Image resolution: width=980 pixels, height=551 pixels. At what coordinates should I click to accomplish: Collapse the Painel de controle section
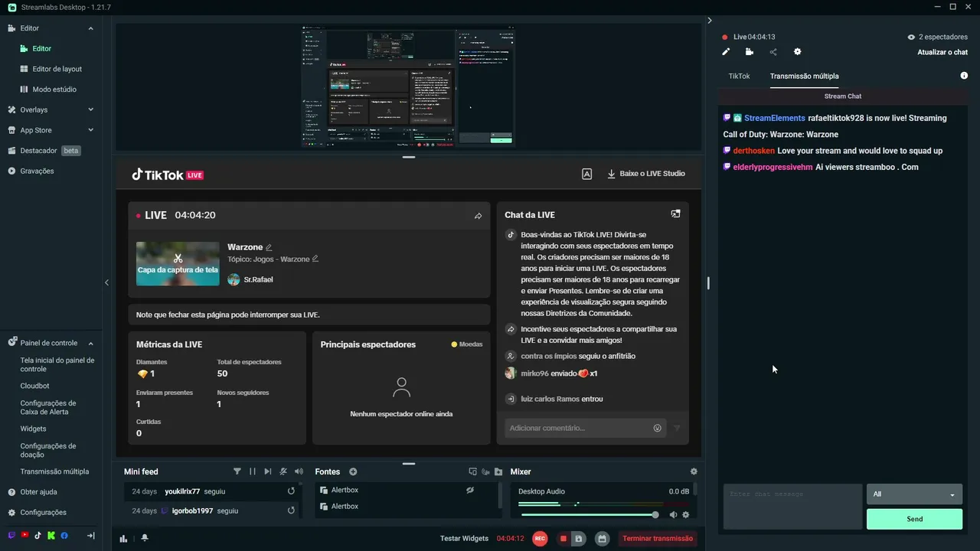tap(90, 343)
